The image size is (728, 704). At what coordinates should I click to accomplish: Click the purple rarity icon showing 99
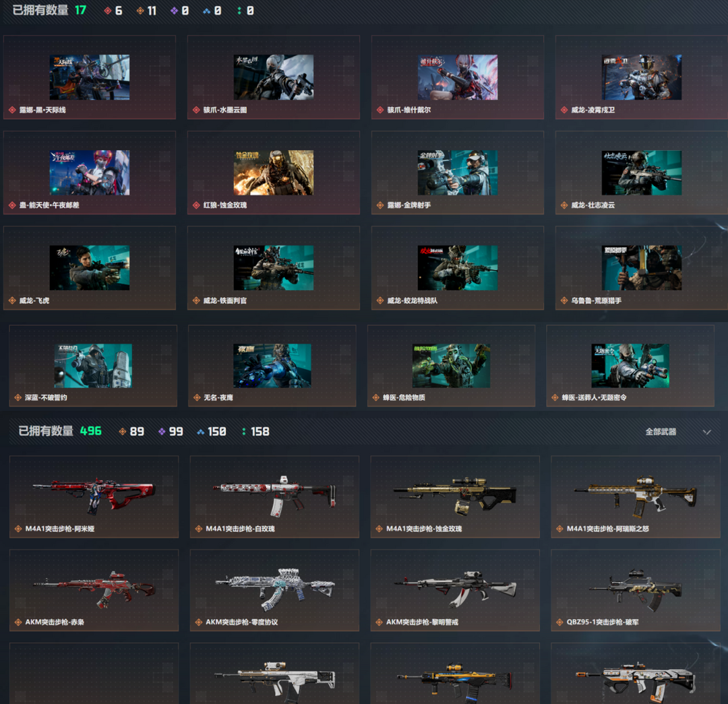[162, 432]
